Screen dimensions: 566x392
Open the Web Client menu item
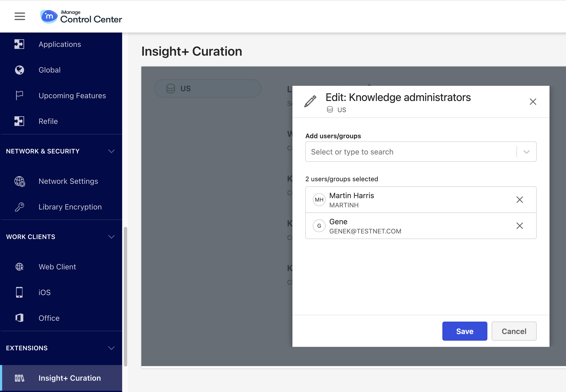pyautogui.click(x=57, y=267)
